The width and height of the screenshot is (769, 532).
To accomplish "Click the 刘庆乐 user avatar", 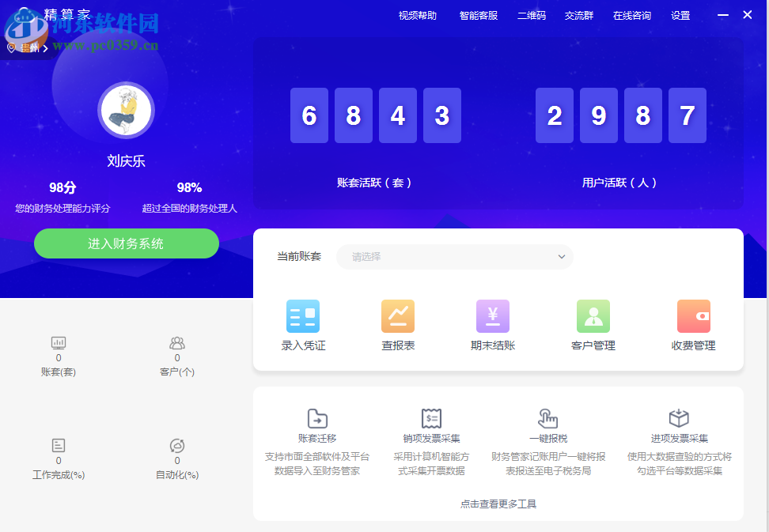I will (x=126, y=110).
